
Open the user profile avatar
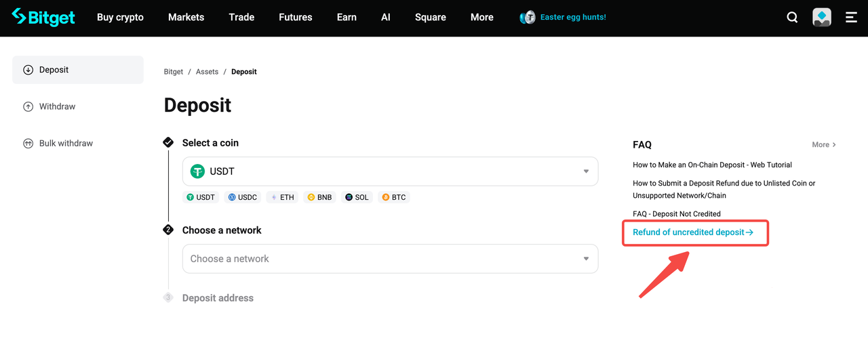point(822,18)
